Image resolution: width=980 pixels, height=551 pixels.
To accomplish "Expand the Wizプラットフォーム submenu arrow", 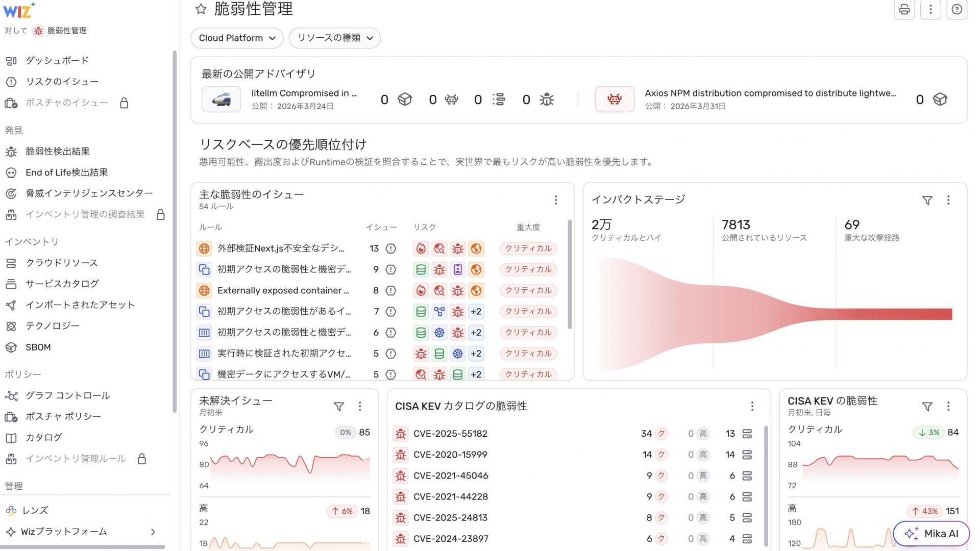I will [x=153, y=532].
